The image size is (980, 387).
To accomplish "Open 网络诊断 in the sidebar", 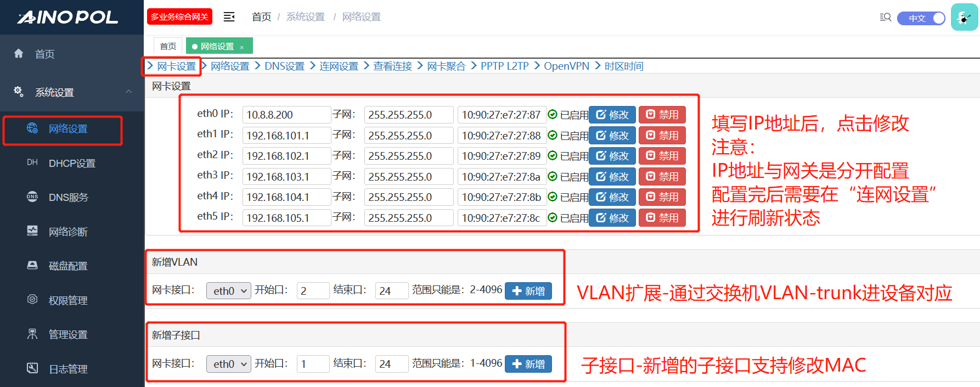I will 68,232.
